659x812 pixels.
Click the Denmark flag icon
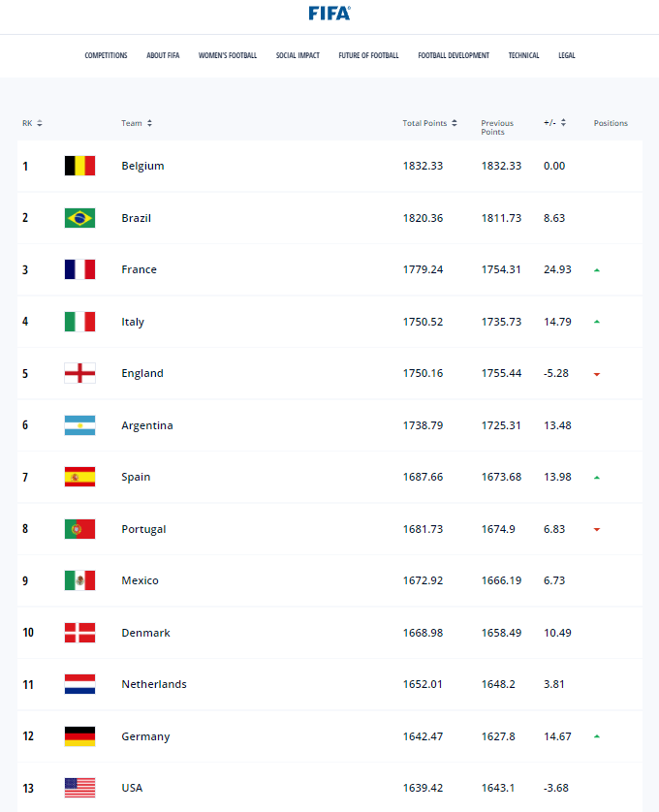79,633
